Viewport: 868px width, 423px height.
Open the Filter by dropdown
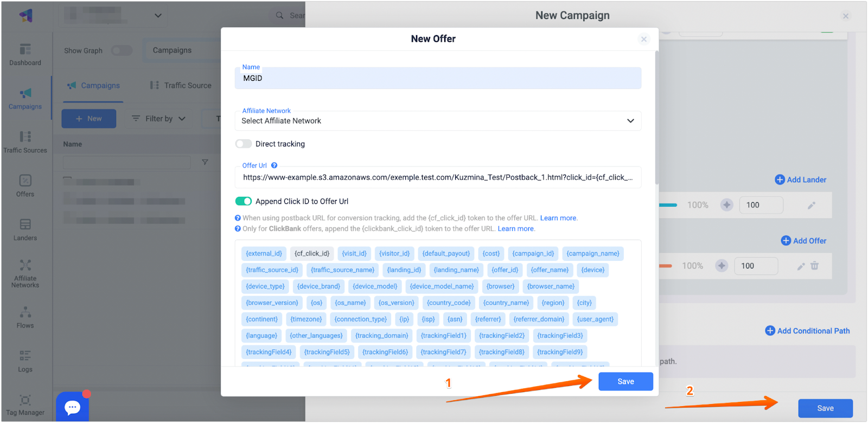coord(158,119)
